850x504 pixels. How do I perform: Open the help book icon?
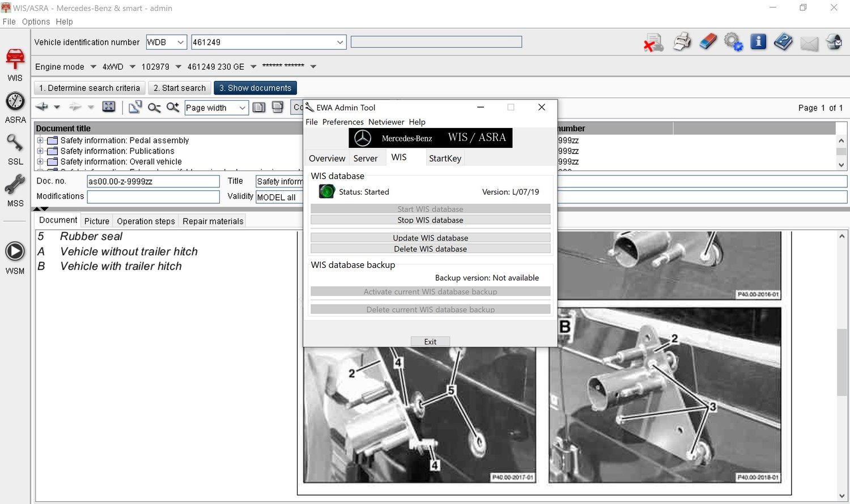point(783,42)
